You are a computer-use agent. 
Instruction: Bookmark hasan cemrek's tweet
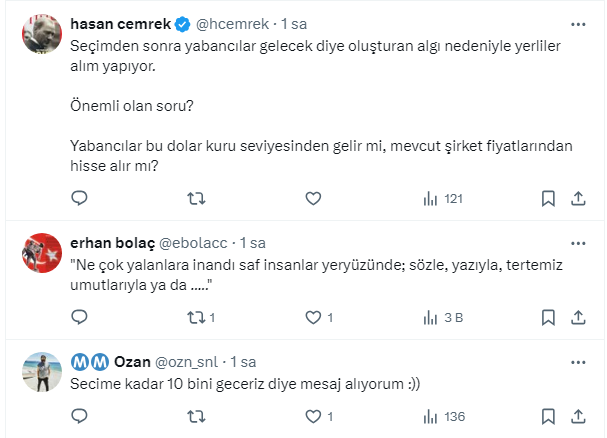click(x=548, y=199)
